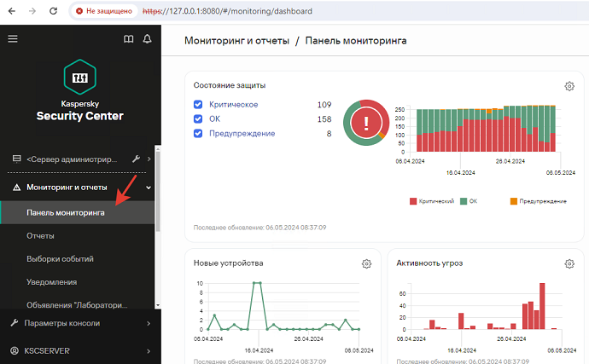
Task: Open the 'Критическое' status link
Action: point(234,104)
